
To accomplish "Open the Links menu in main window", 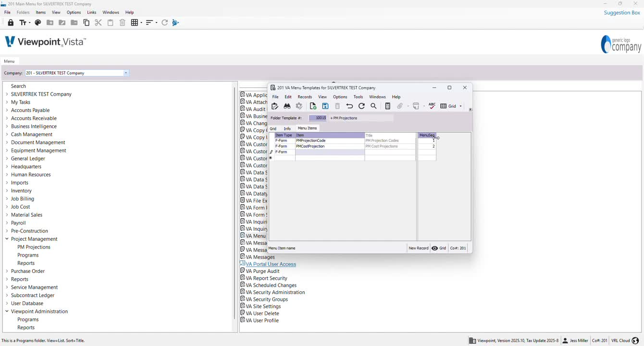I will point(92,12).
